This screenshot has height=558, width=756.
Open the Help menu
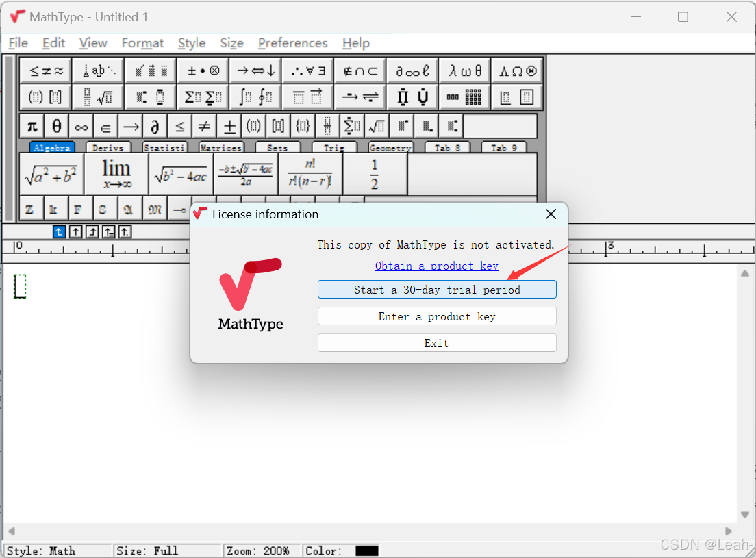tap(356, 43)
